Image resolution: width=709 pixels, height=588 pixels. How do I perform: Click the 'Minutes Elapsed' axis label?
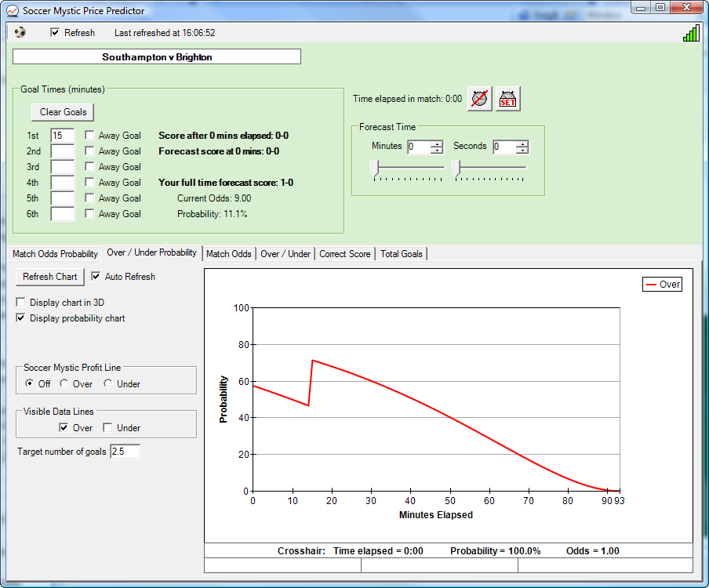(436, 515)
